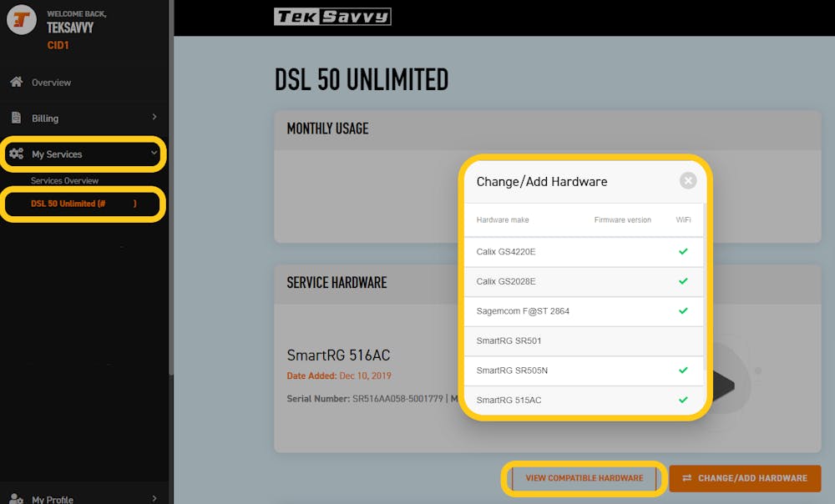Click the WiFi checkmark for SmartRG SR505N
The height and width of the screenshot is (504, 835).
pos(683,370)
